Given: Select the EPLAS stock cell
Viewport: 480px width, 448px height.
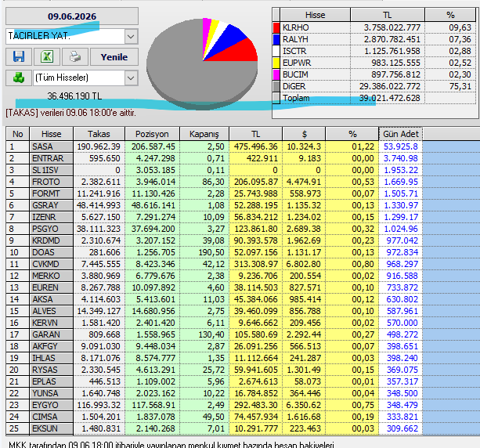Looking at the screenshot, I should click(52, 381).
